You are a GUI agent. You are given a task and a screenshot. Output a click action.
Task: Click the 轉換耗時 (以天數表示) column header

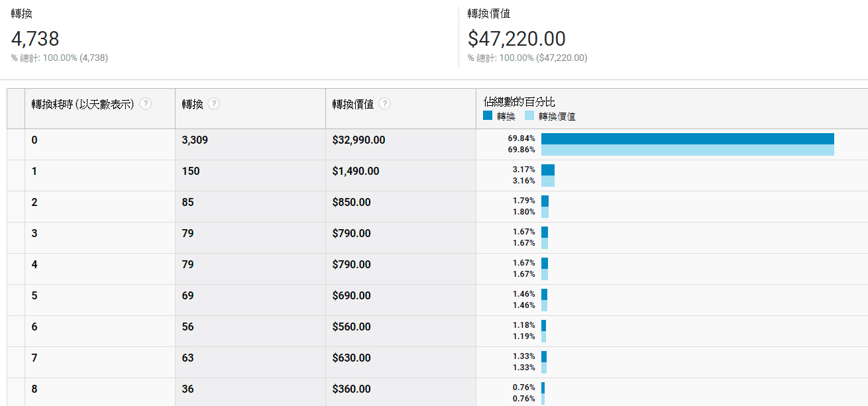click(x=83, y=104)
